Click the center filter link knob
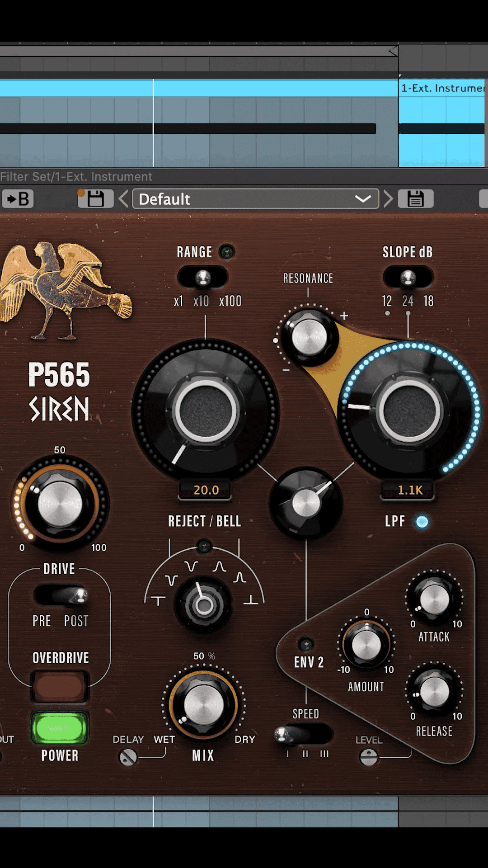This screenshot has width=488, height=868. [x=306, y=503]
